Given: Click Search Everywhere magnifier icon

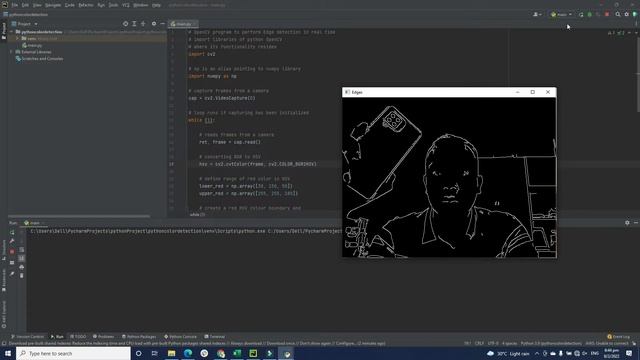Looking at the screenshot, I should (618, 14).
